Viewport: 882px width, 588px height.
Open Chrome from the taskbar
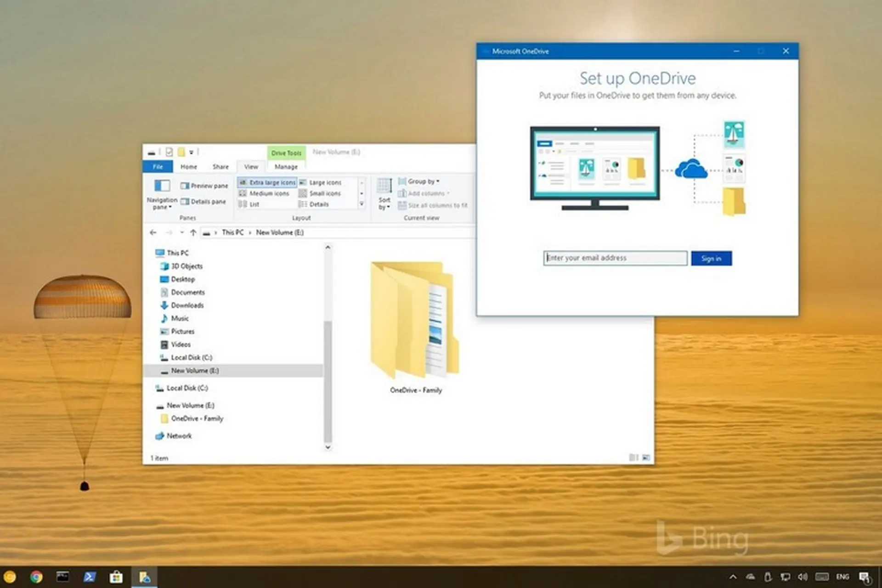click(x=36, y=577)
